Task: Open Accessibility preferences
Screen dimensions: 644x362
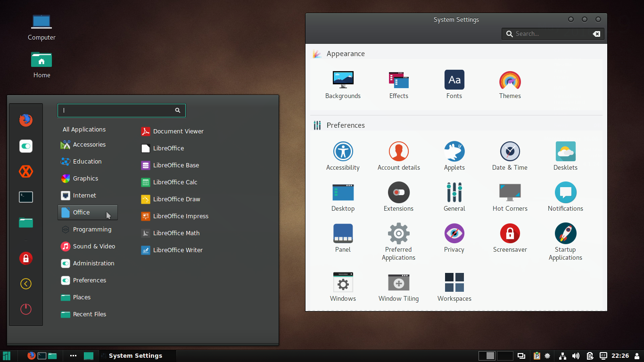Action: [x=343, y=156]
